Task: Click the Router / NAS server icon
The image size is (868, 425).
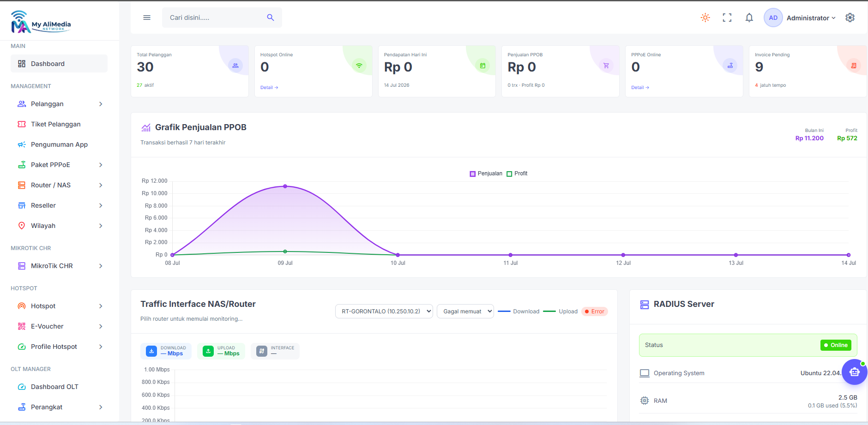Action: click(22, 185)
